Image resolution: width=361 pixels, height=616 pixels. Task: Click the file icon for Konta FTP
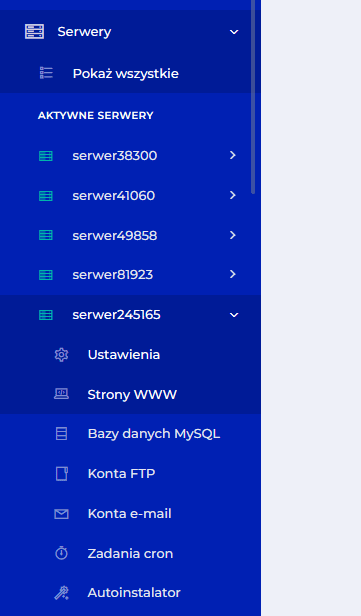62,473
